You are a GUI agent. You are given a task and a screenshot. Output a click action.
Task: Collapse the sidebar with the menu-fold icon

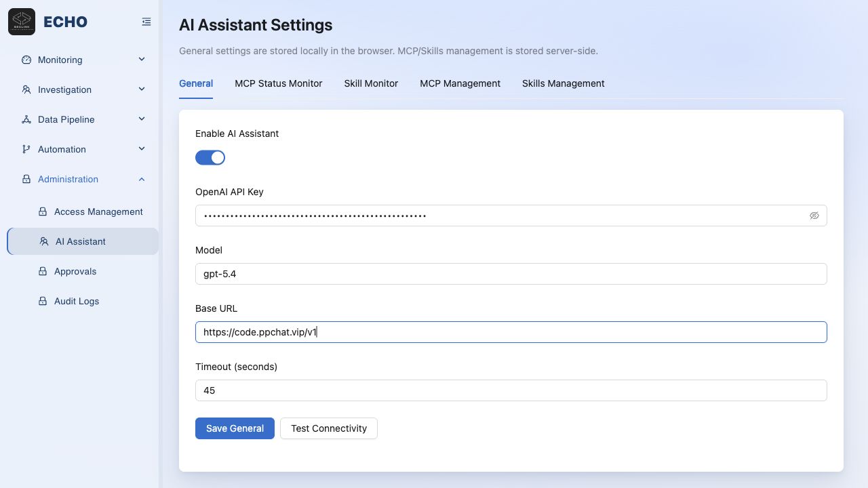(146, 22)
